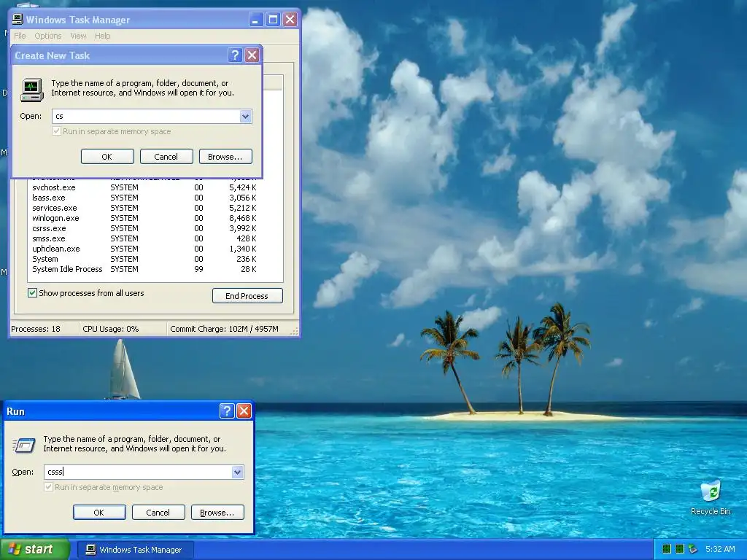Click the first green tray icon

point(667,549)
